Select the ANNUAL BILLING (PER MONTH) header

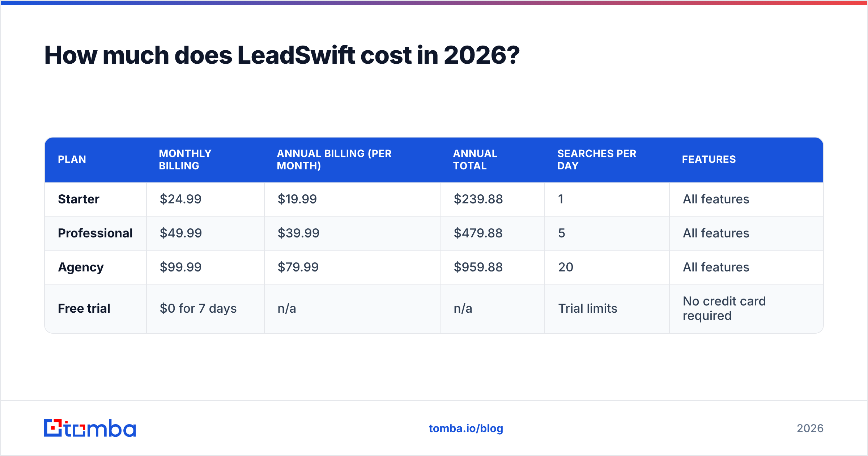334,160
